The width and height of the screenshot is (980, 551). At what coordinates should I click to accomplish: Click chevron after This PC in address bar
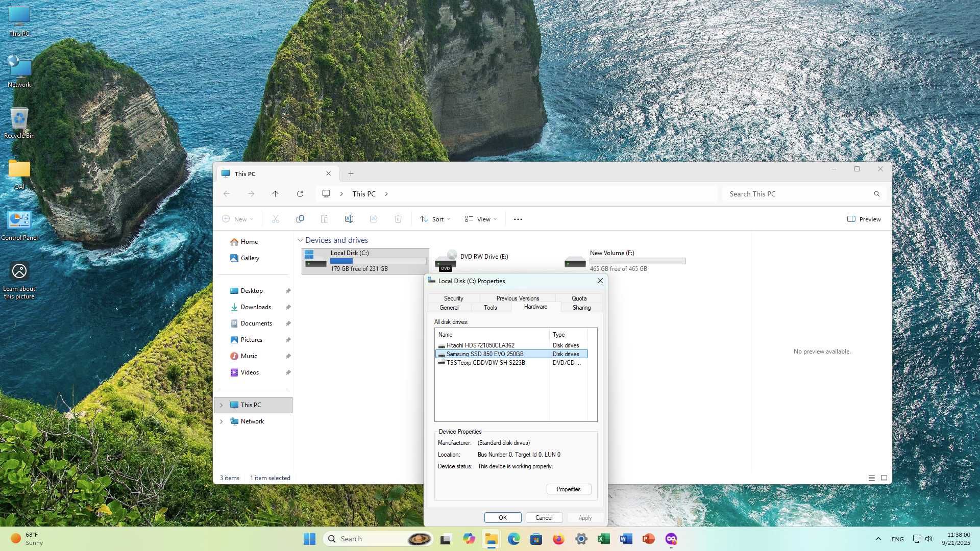(x=386, y=194)
